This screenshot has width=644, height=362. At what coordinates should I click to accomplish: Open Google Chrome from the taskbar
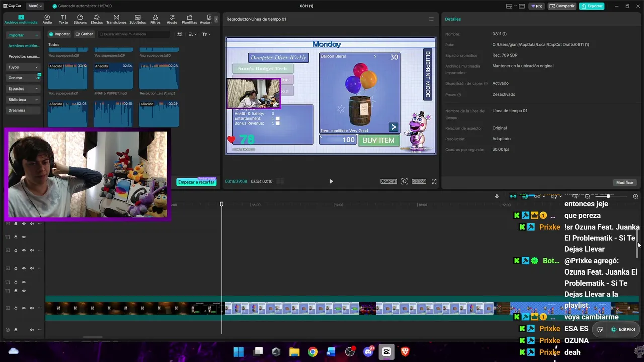click(313, 352)
